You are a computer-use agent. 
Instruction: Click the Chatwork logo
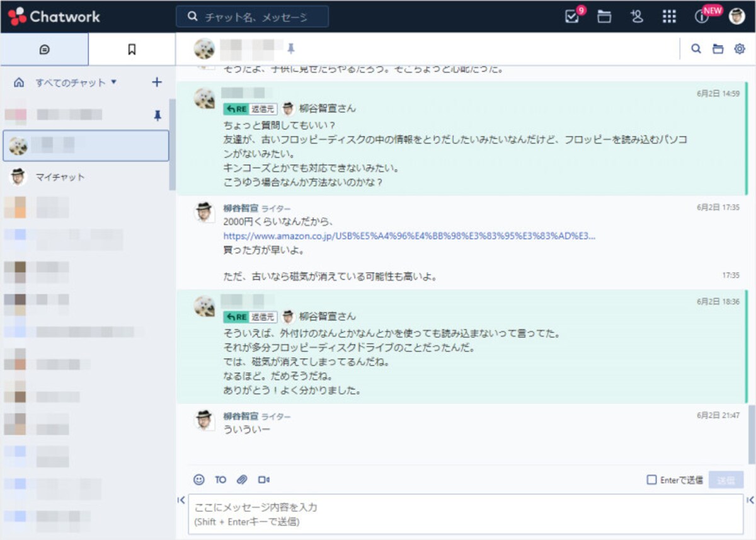54,16
